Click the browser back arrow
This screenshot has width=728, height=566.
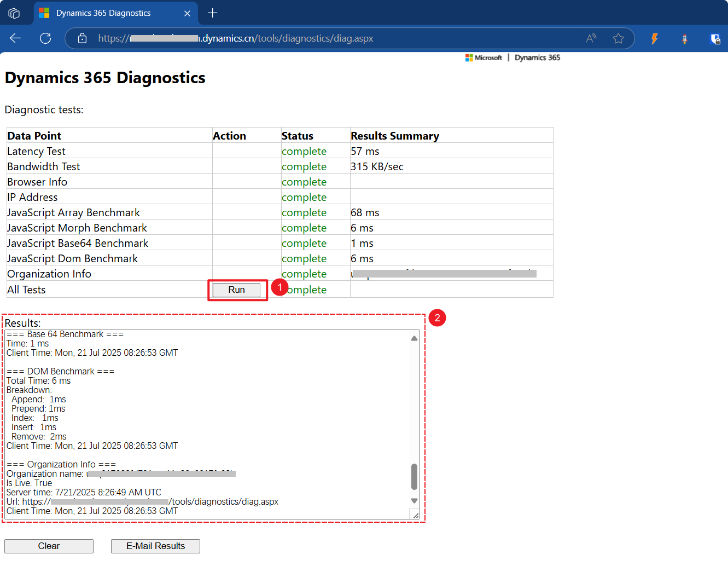[x=15, y=38]
